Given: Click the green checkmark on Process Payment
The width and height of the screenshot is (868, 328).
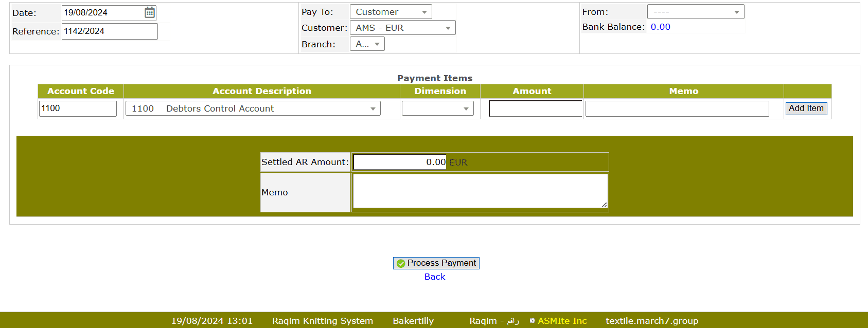Looking at the screenshot, I should tap(401, 263).
